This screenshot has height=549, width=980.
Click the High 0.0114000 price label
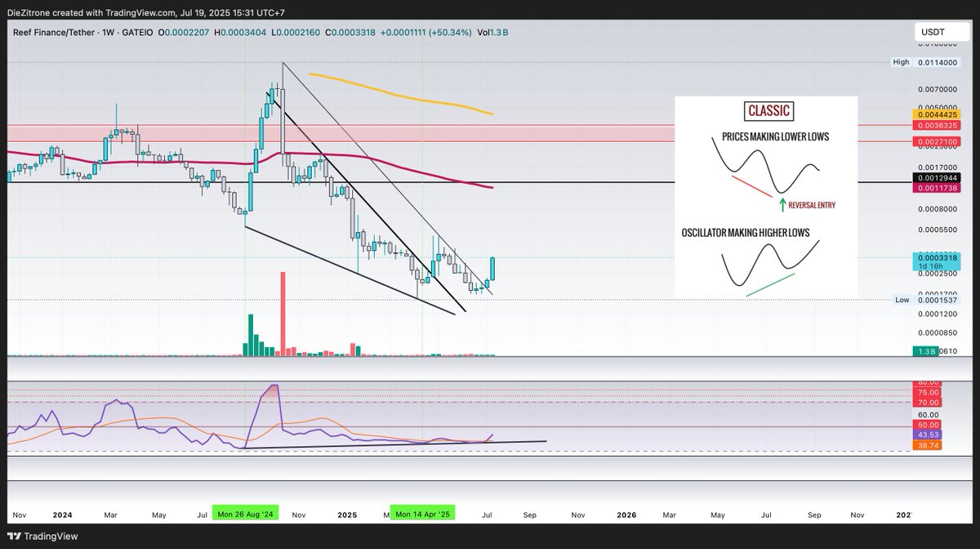[925, 61]
